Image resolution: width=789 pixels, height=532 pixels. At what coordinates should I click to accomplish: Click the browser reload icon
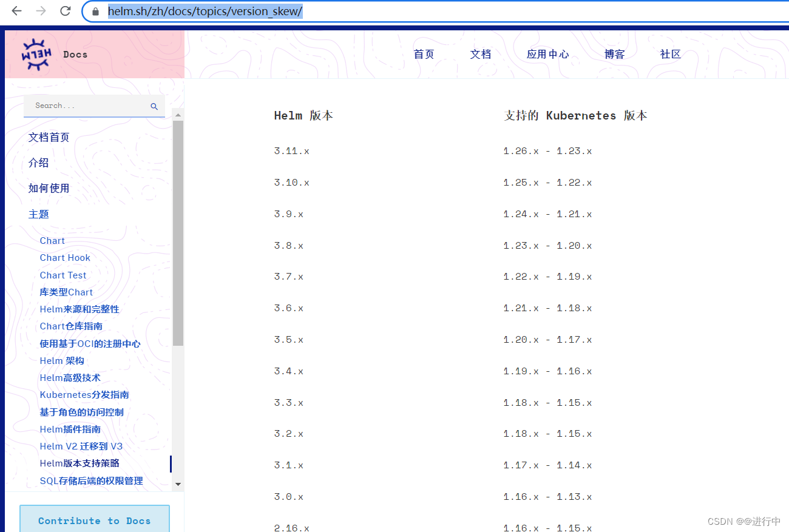(x=65, y=11)
